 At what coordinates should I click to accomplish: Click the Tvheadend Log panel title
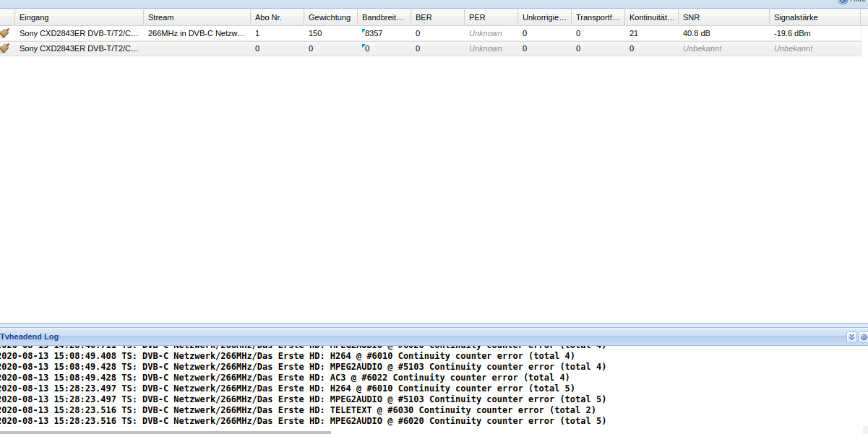[x=30, y=337]
